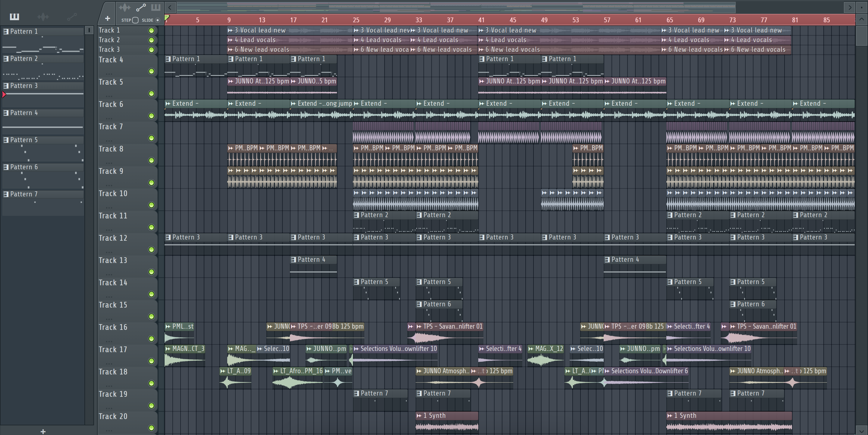
Task: Mute Track 1 with its green LED
Action: click(x=152, y=31)
